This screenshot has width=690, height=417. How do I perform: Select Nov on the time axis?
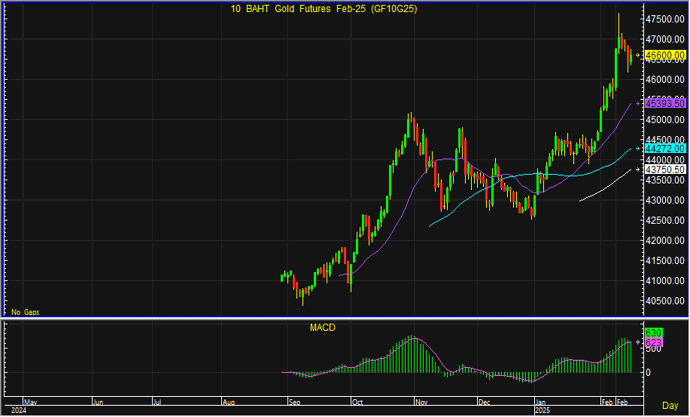coord(422,401)
